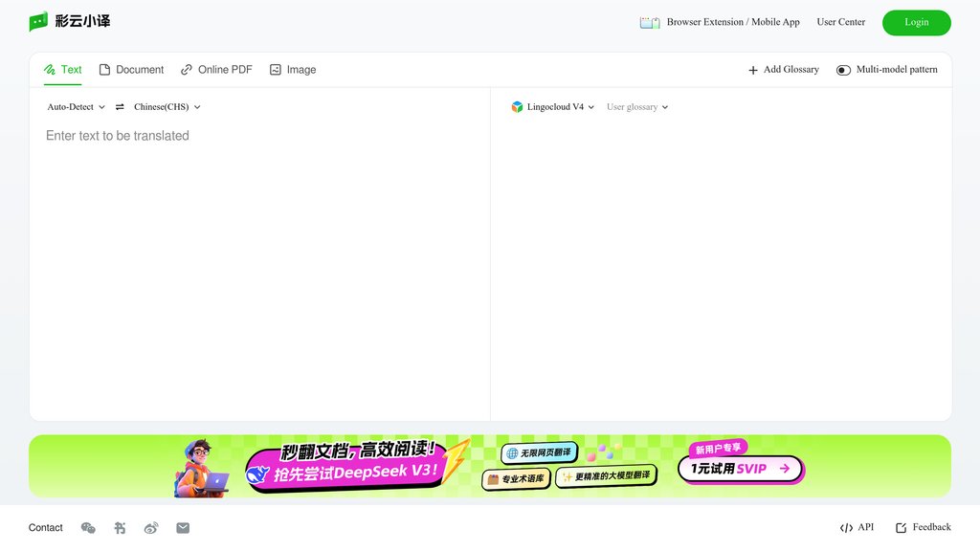Click the green Caiyun Xiaoyi logo
The width and height of the screenshot is (980, 551).
pyautogui.click(x=38, y=21)
